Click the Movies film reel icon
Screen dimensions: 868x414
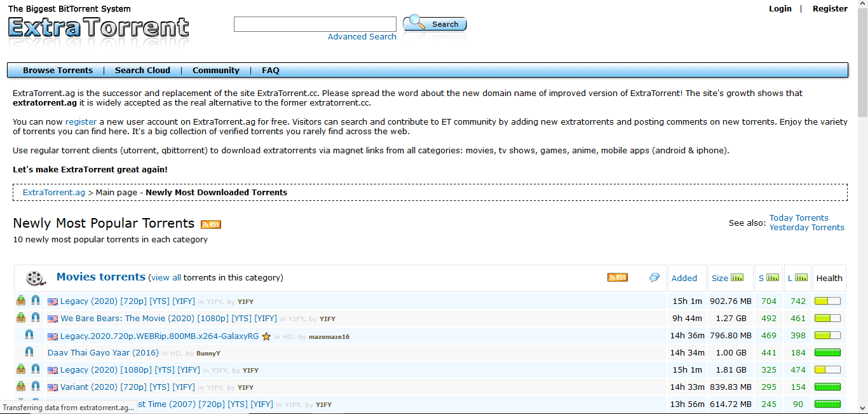click(x=36, y=278)
